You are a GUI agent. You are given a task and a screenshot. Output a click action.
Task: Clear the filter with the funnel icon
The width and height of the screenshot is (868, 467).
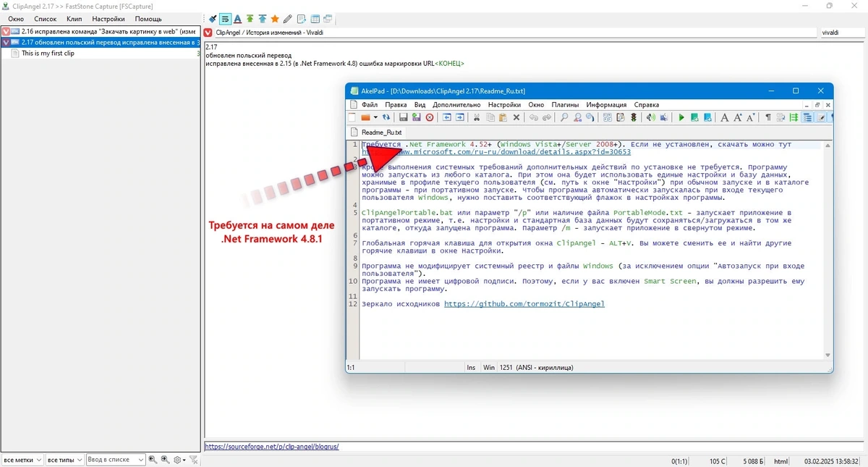(x=194, y=460)
